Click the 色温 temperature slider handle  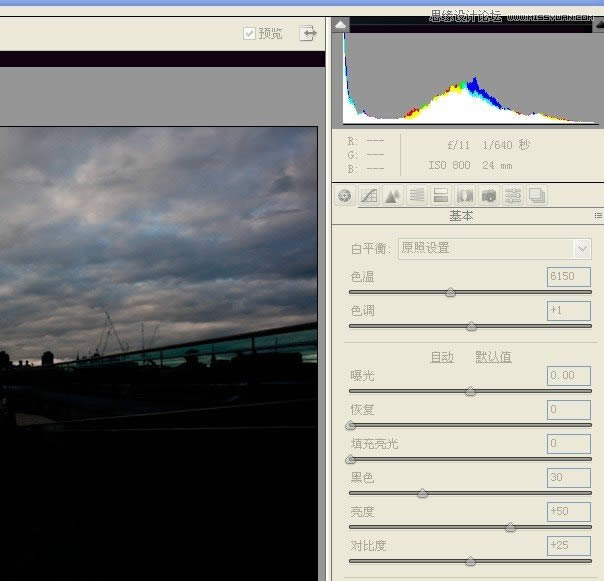[450, 293]
